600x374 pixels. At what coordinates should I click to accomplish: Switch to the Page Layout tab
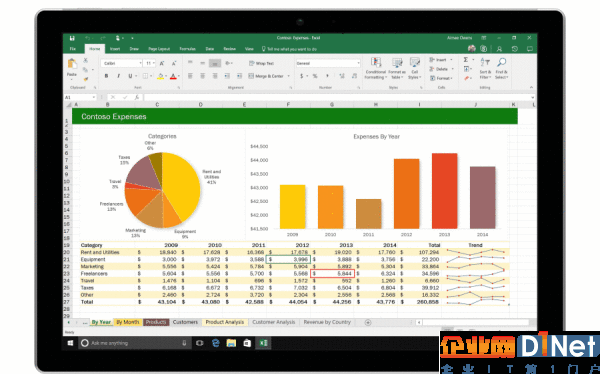(159, 49)
